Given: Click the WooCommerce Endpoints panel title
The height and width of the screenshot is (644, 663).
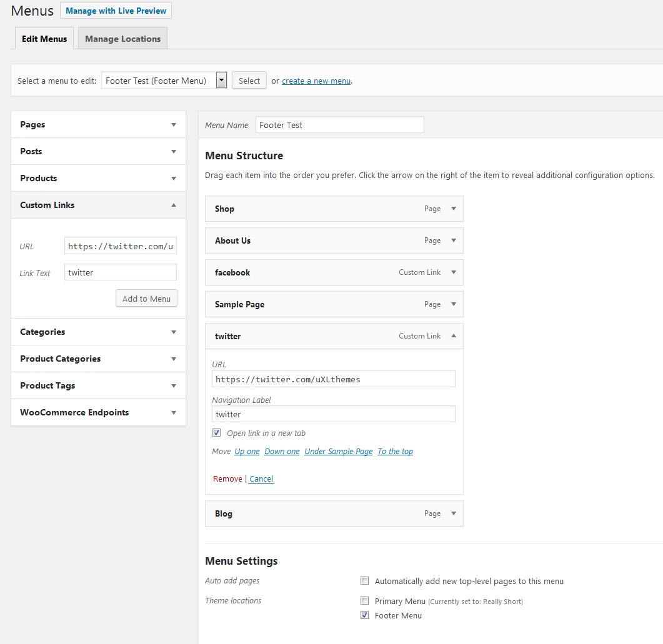Looking at the screenshot, I should tap(74, 412).
